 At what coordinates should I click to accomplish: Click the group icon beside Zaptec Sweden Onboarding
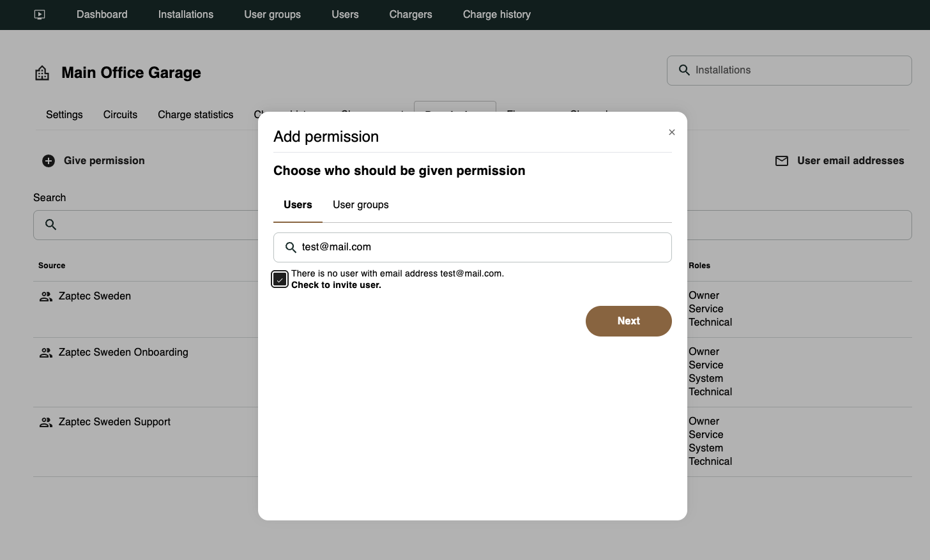click(x=45, y=352)
